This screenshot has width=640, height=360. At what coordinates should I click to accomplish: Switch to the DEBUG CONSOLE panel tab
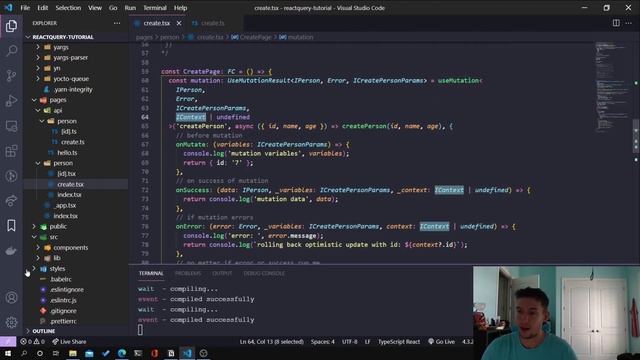(264, 273)
